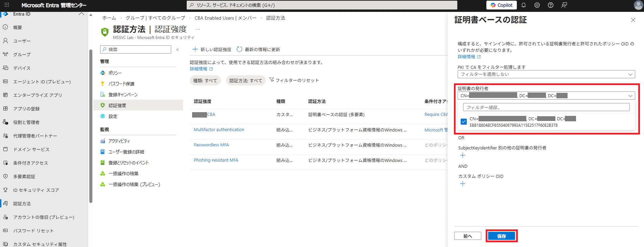Click the パスワード リセット sidebar icon
Viewport: 644px width, 247px height.
coord(5,230)
